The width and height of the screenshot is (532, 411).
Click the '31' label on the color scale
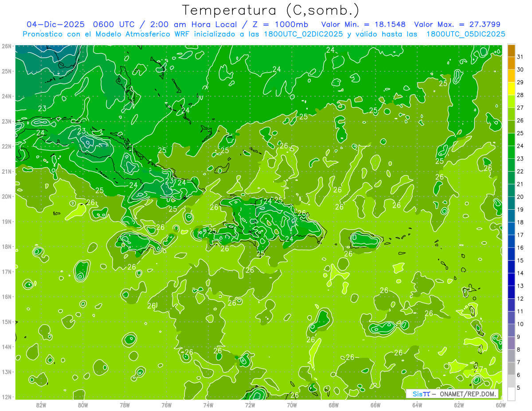[520, 57]
